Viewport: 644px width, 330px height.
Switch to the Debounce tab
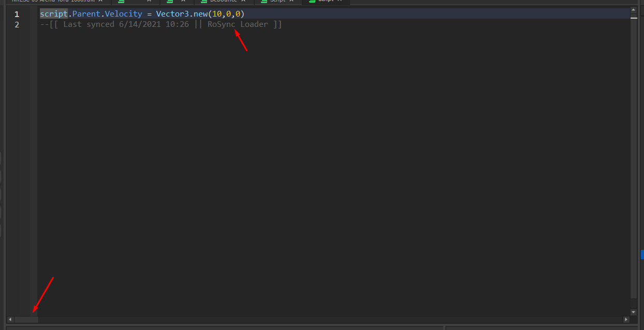tap(223, 1)
